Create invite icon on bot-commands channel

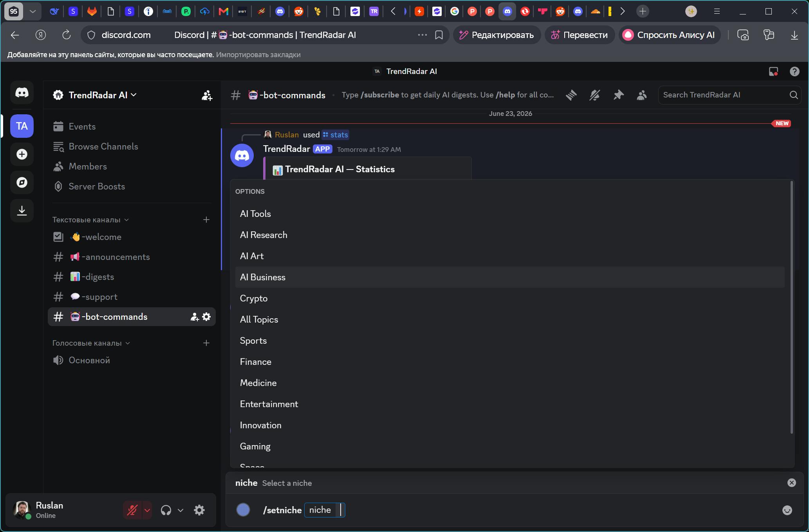[x=194, y=317]
